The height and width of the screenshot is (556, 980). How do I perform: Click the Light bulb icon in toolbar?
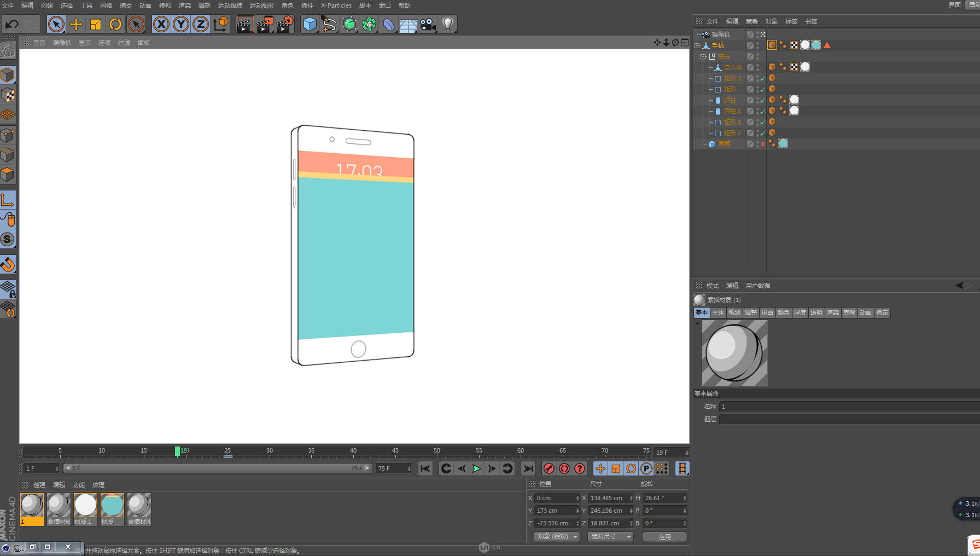(448, 24)
